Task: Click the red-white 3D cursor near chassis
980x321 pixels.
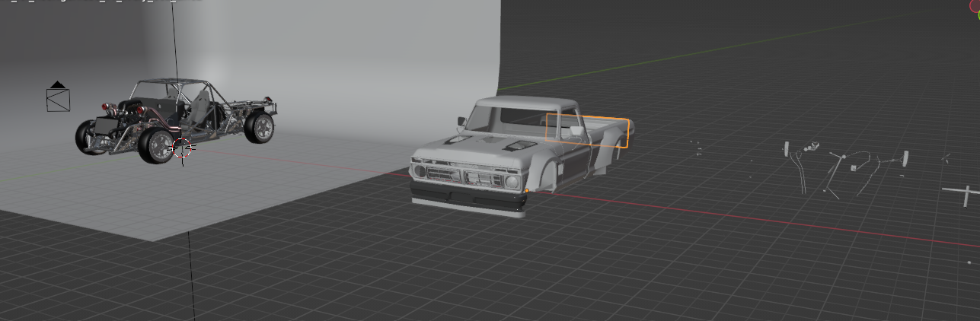Action: pyautogui.click(x=182, y=149)
